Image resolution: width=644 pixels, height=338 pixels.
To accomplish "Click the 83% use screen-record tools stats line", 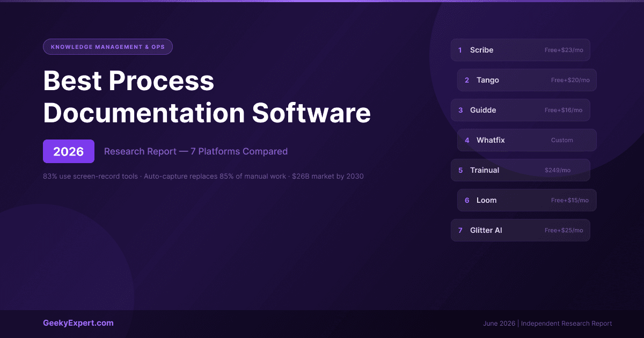I will (x=203, y=176).
